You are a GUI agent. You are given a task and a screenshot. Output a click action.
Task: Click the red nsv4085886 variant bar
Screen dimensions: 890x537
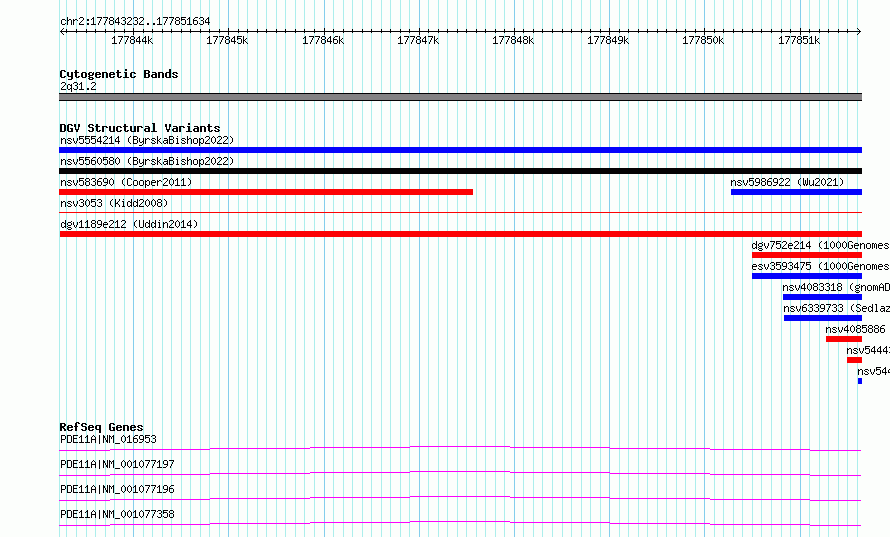(x=844, y=339)
